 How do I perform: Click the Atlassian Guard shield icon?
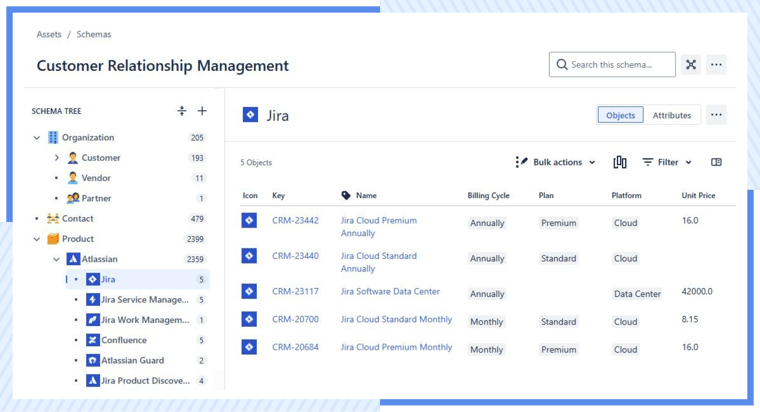click(93, 360)
